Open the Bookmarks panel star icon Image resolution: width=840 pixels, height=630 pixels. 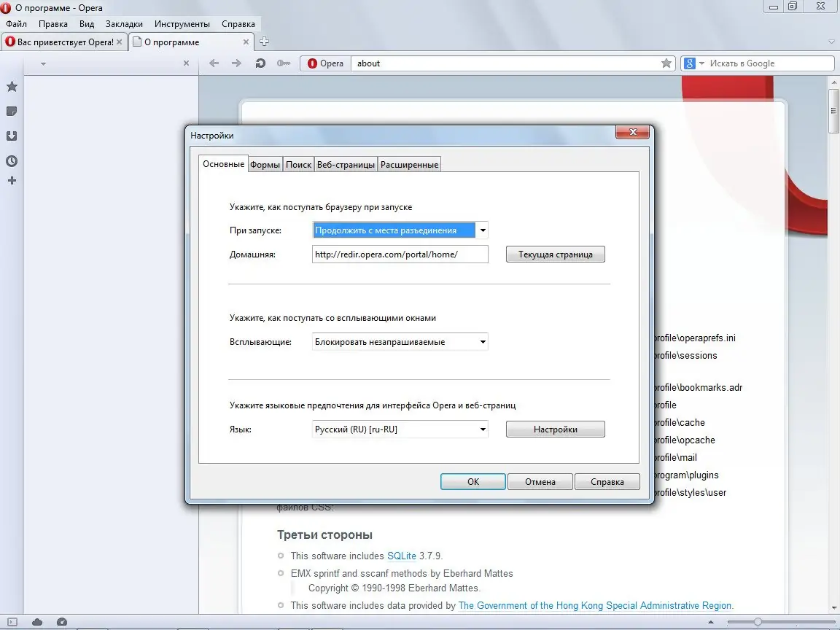pos(12,86)
